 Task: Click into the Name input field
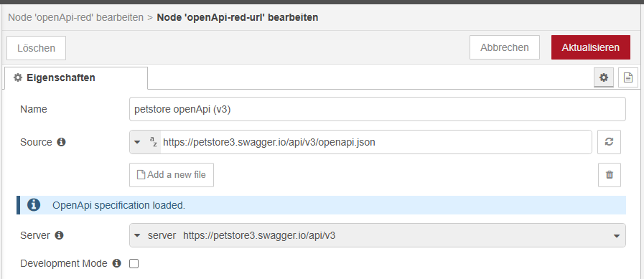tap(378, 109)
